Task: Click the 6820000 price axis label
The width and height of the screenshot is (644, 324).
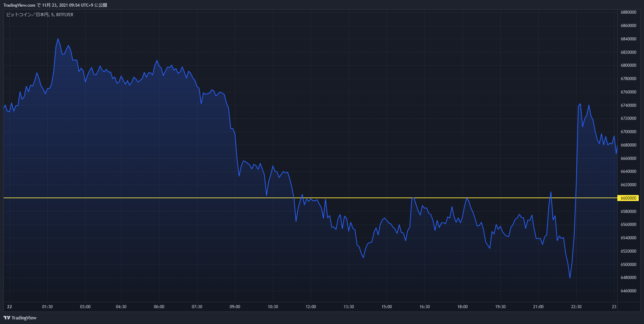Action: click(x=628, y=52)
